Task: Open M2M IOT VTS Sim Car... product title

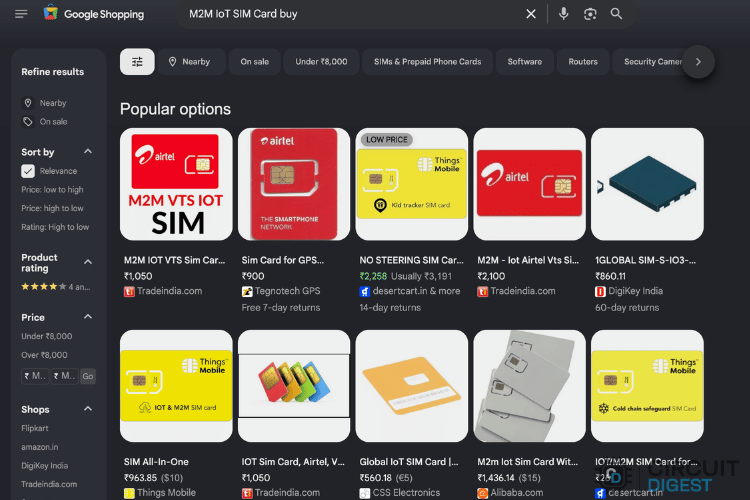Action: 175,260
